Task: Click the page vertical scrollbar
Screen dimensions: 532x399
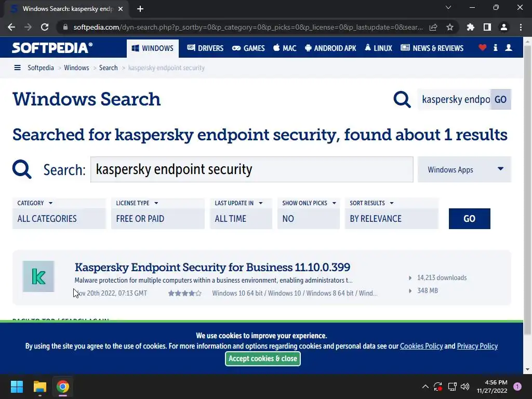Action: point(527,190)
